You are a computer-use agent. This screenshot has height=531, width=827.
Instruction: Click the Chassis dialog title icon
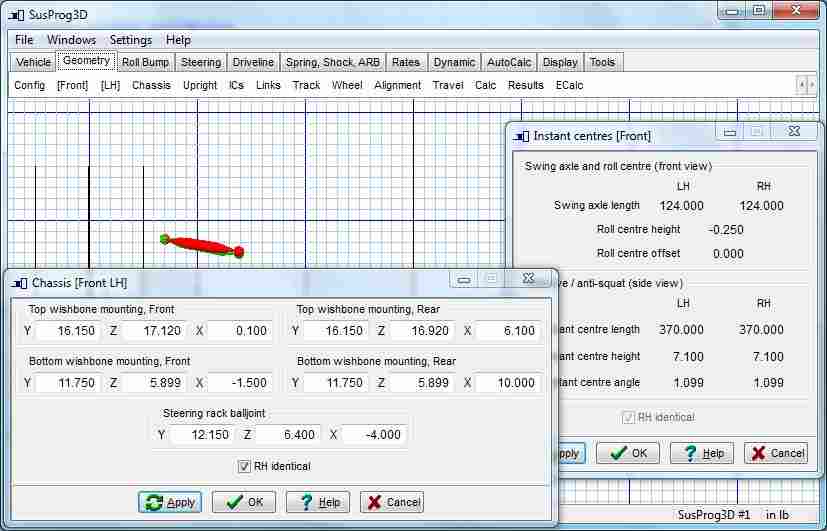coord(20,283)
